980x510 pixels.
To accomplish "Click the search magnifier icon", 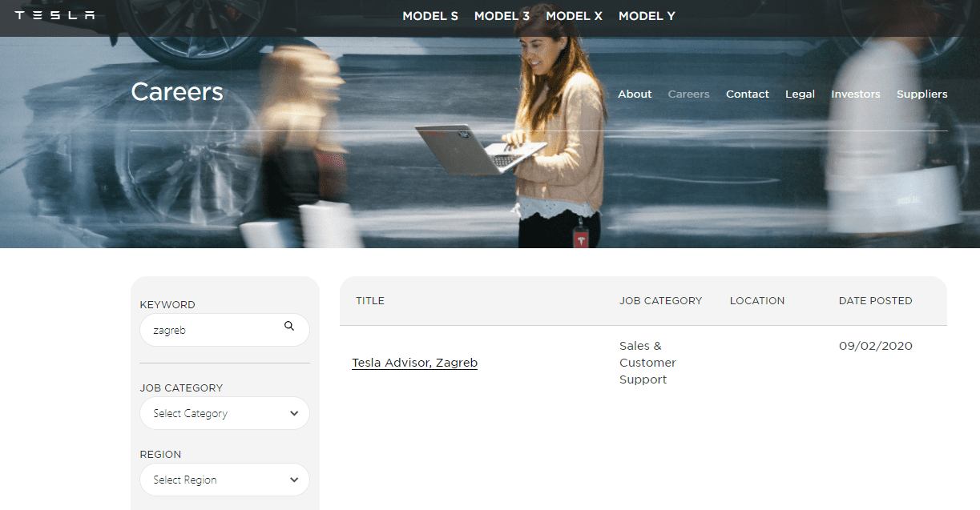I will point(289,326).
